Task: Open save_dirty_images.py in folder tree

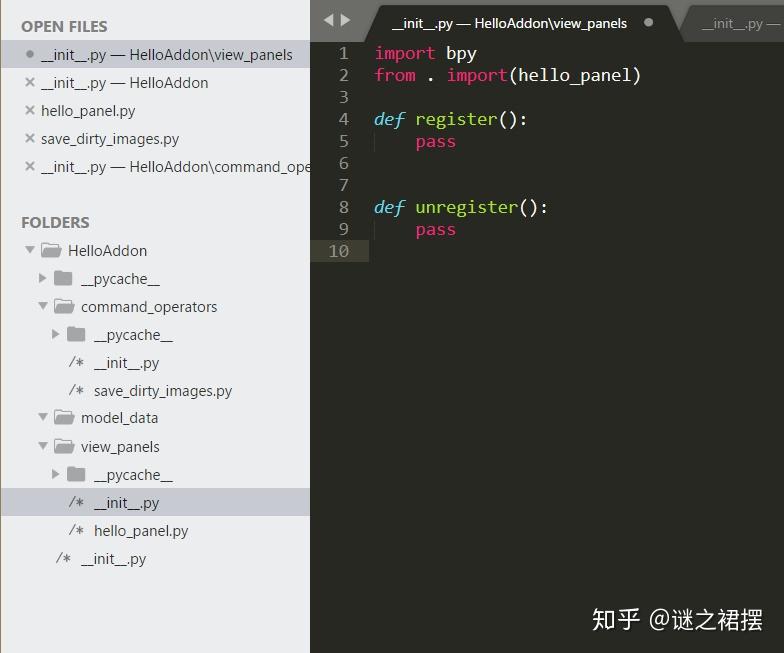Action: pos(163,391)
